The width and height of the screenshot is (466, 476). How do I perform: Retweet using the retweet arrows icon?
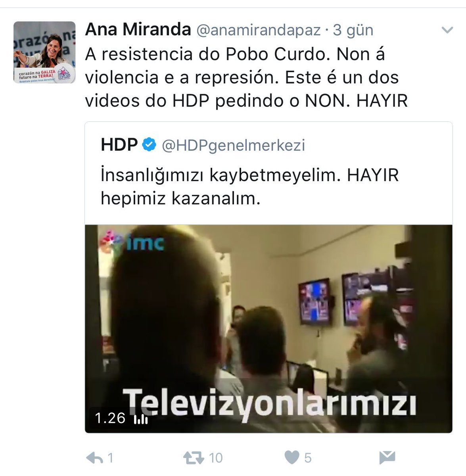coord(194,458)
